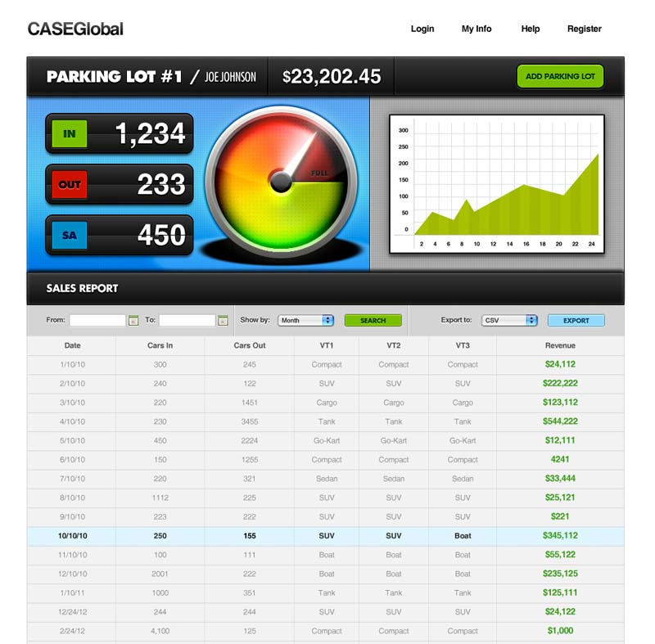Click revenue value 4241
Viewport: 655px width, 644px height.
point(560,460)
